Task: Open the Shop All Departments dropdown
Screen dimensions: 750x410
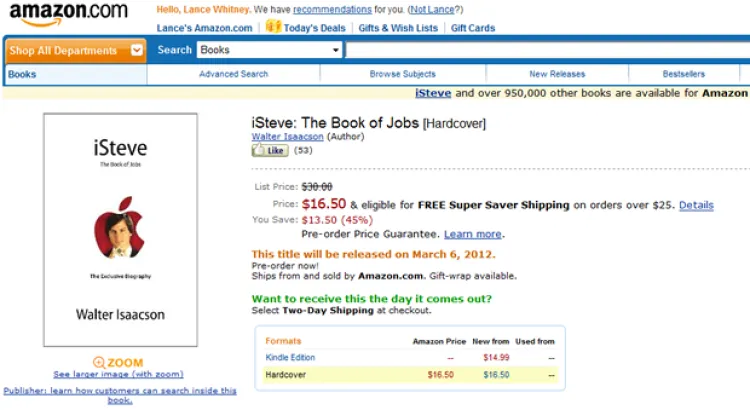Action: (77, 50)
